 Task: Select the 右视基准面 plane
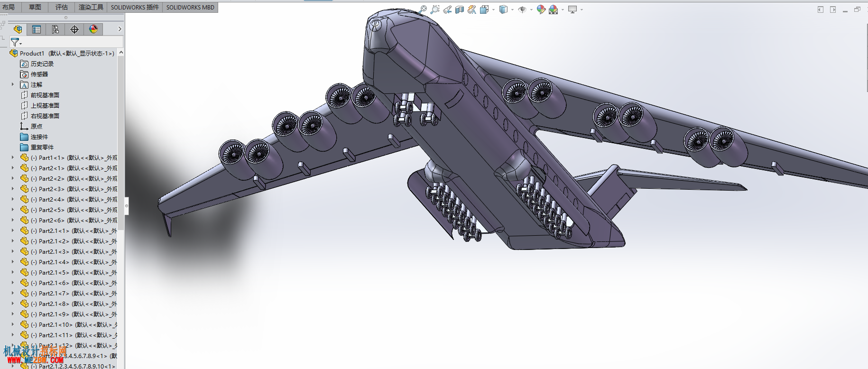pyautogui.click(x=40, y=116)
